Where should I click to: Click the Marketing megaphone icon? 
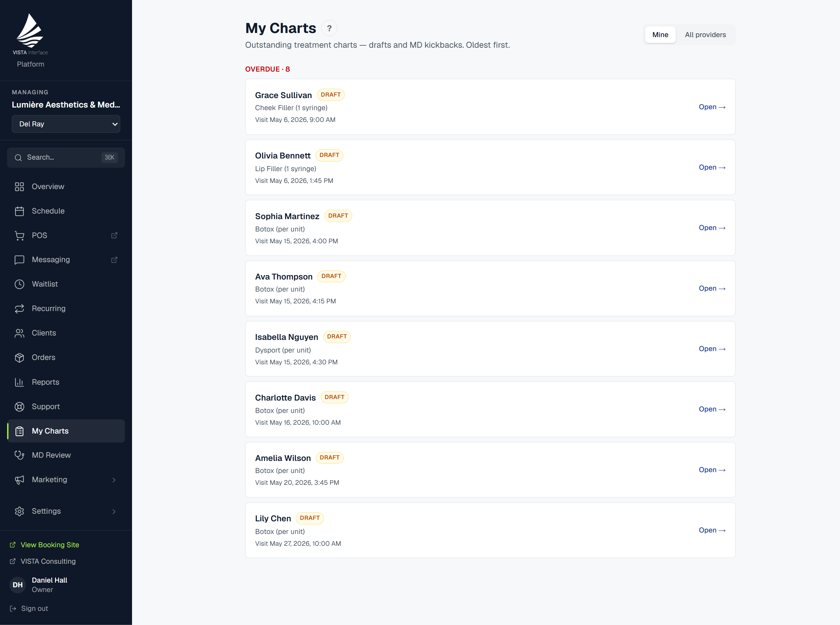[x=19, y=480]
